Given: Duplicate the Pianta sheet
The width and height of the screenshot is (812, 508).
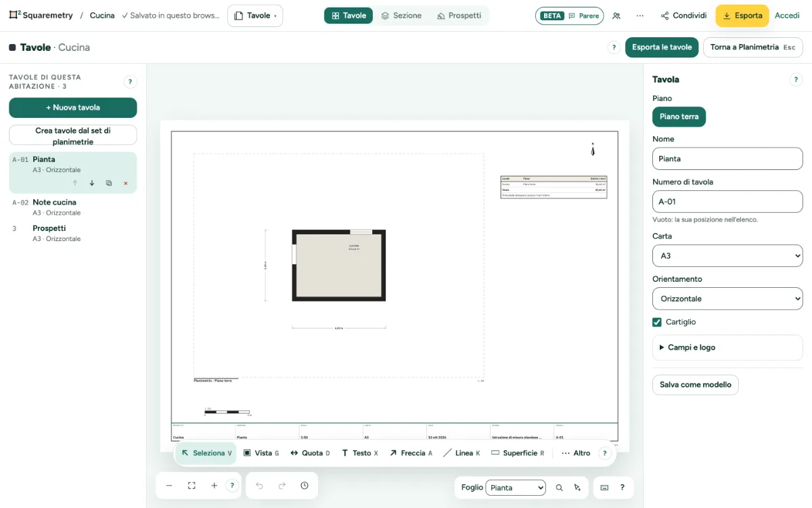Looking at the screenshot, I should coord(109,184).
